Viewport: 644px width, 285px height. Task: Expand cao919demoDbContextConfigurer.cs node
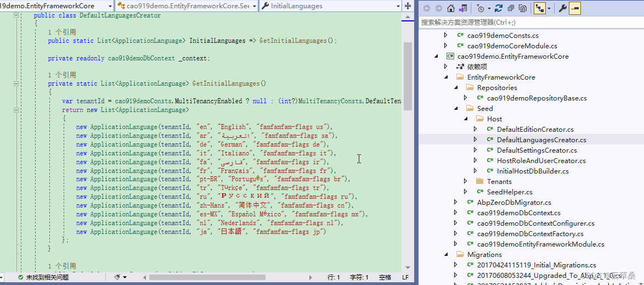tap(455, 223)
